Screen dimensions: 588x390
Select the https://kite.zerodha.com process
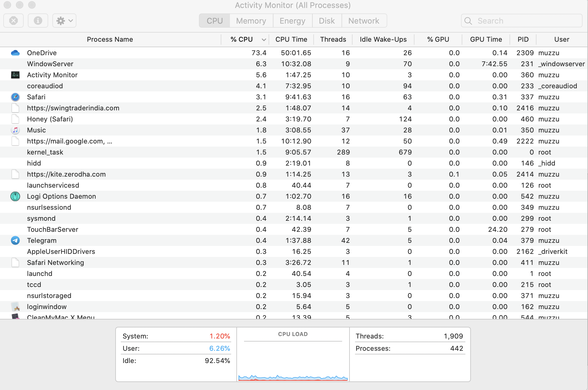point(66,174)
